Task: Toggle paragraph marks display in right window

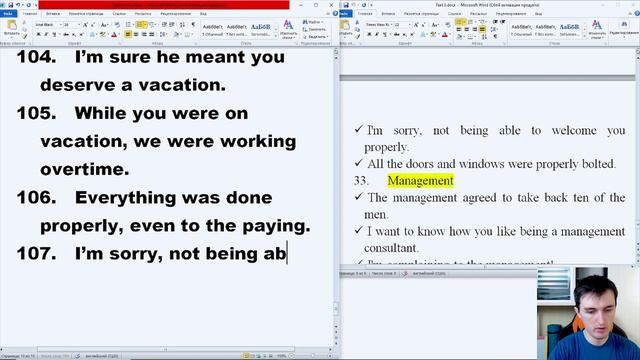Action: [x=496, y=37]
